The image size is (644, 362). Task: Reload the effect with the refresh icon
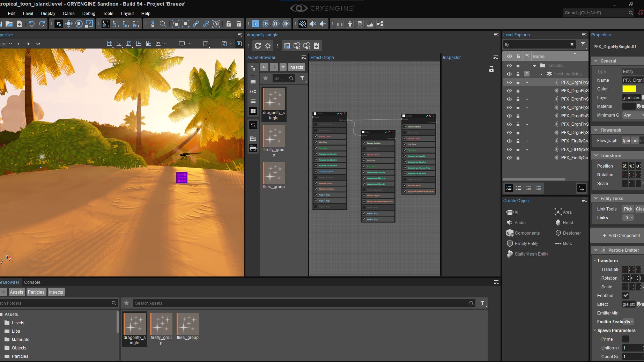tap(258, 46)
